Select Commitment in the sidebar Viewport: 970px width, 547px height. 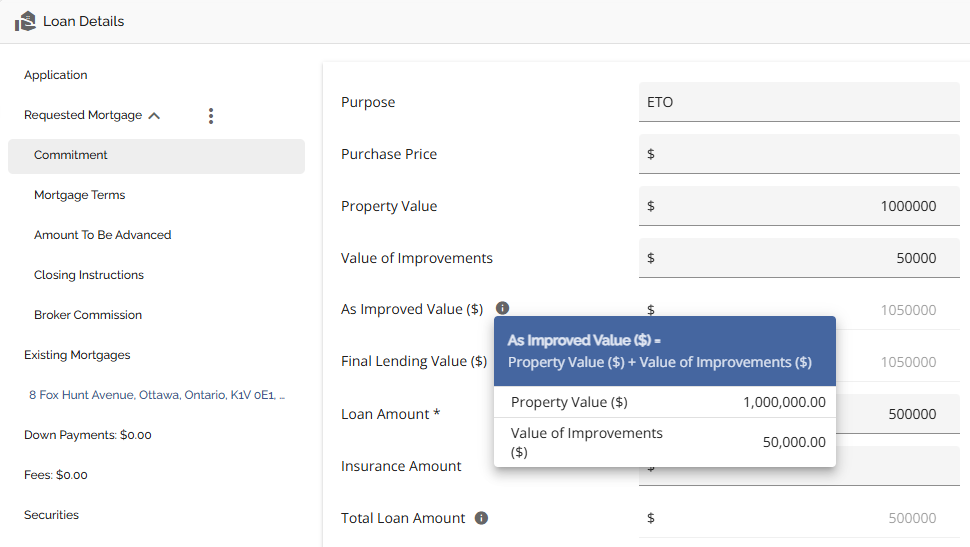click(71, 155)
